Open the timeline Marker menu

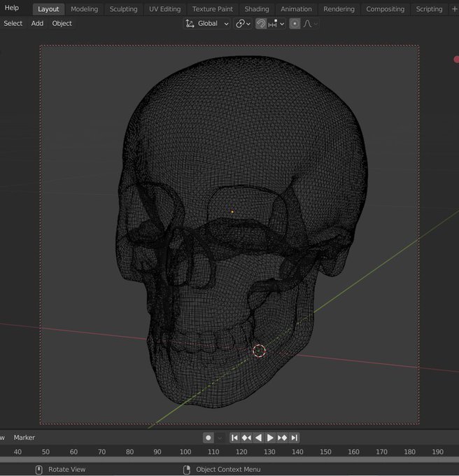(x=24, y=437)
